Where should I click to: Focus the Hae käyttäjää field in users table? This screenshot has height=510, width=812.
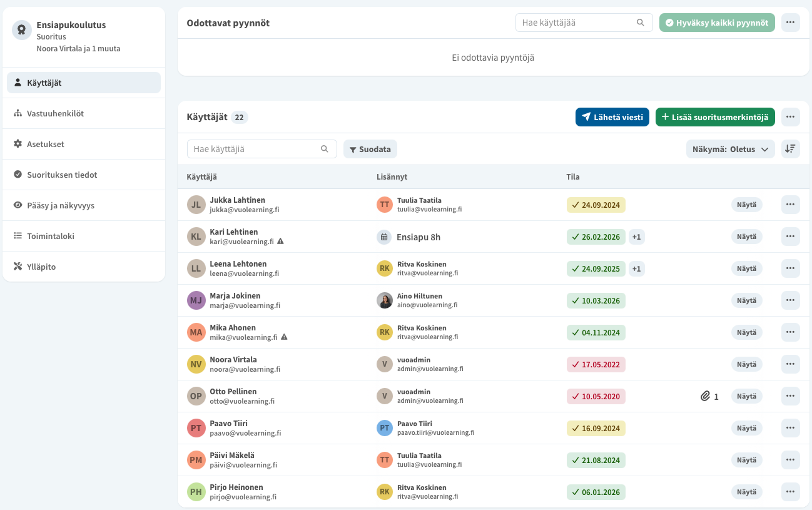(x=261, y=149)
